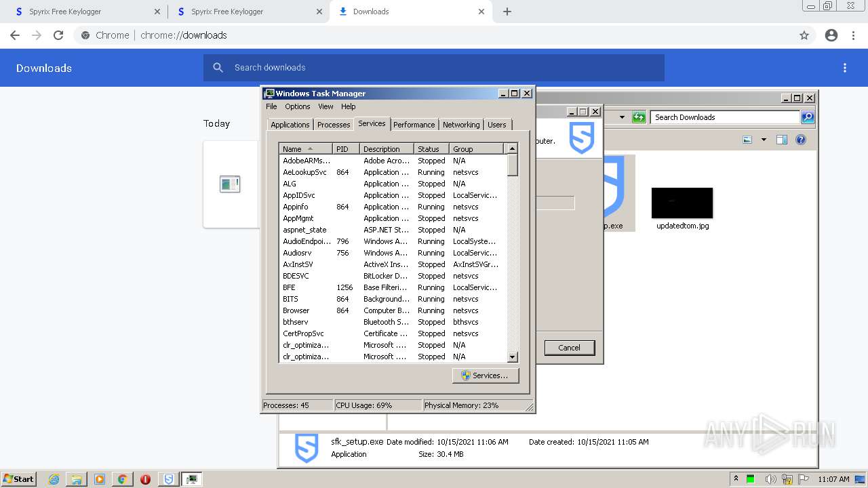Select the Audiosrv service row

point(393,253)
